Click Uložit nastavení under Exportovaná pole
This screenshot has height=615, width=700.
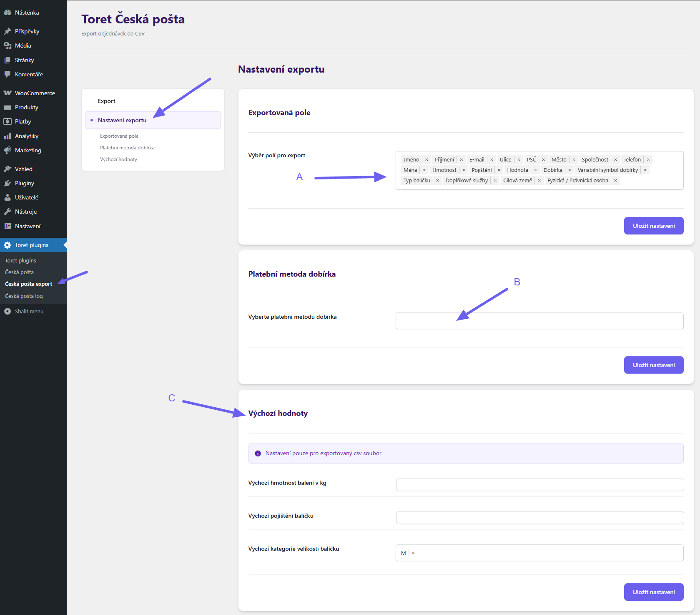click(x=653, y=225)
